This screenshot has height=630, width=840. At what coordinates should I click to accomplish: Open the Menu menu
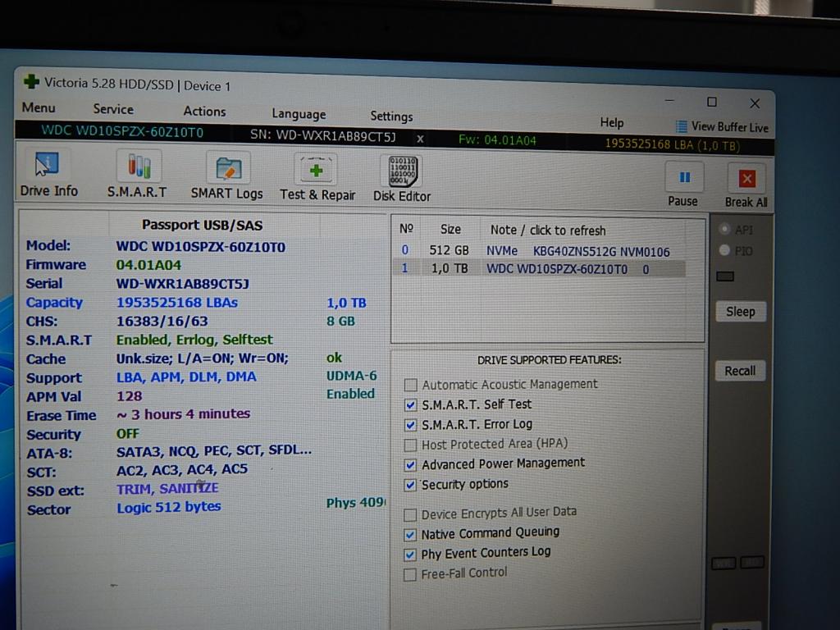tap(39, 107)
